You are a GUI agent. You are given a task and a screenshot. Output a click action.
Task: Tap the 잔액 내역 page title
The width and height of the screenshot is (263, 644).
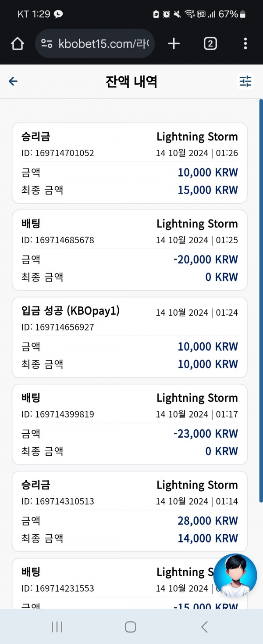tap(131, 82)
